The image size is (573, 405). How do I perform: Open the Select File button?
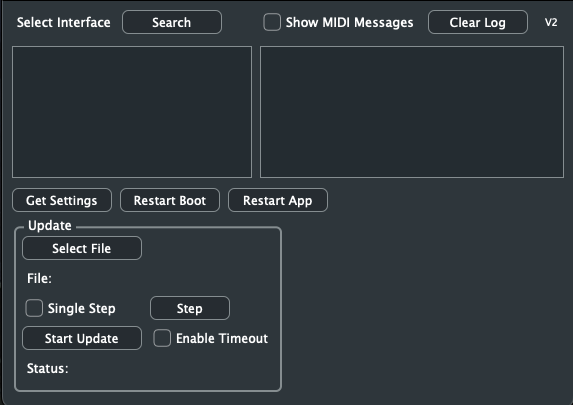[82, 248]
